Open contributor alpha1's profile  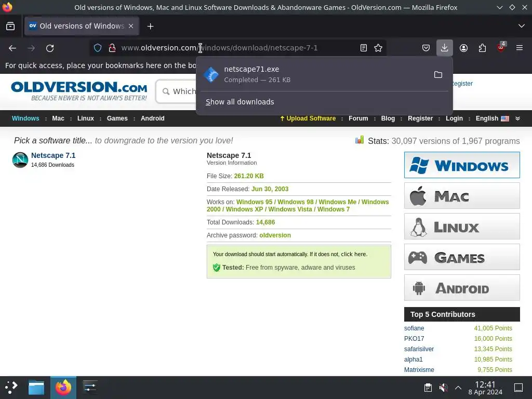[413, 360]
